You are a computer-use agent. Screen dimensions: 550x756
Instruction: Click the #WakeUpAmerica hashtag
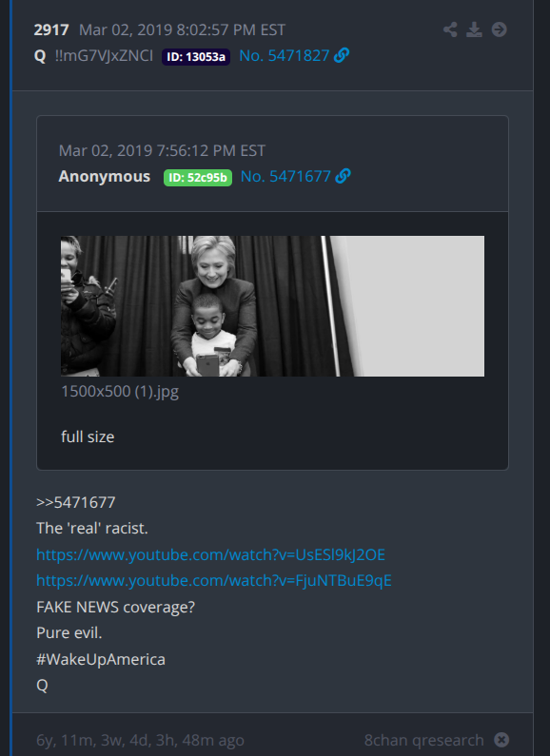click(101, 659)
